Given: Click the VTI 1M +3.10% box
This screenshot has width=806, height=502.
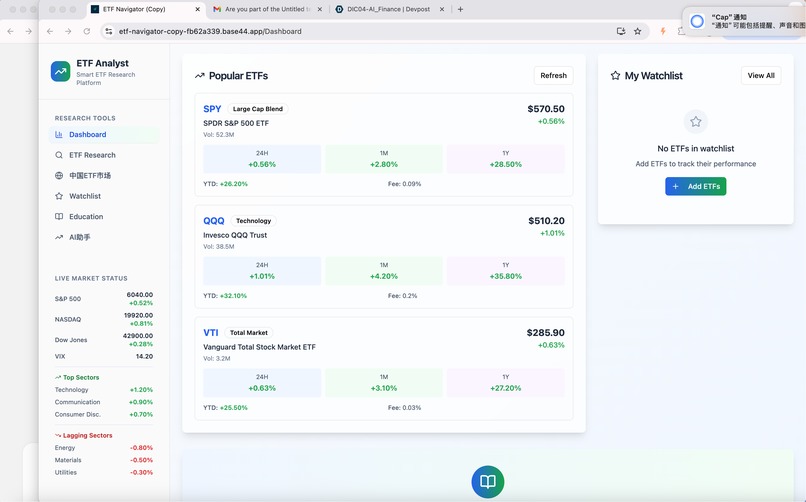Looking at the screenshot, I should [x=384, y=383].
